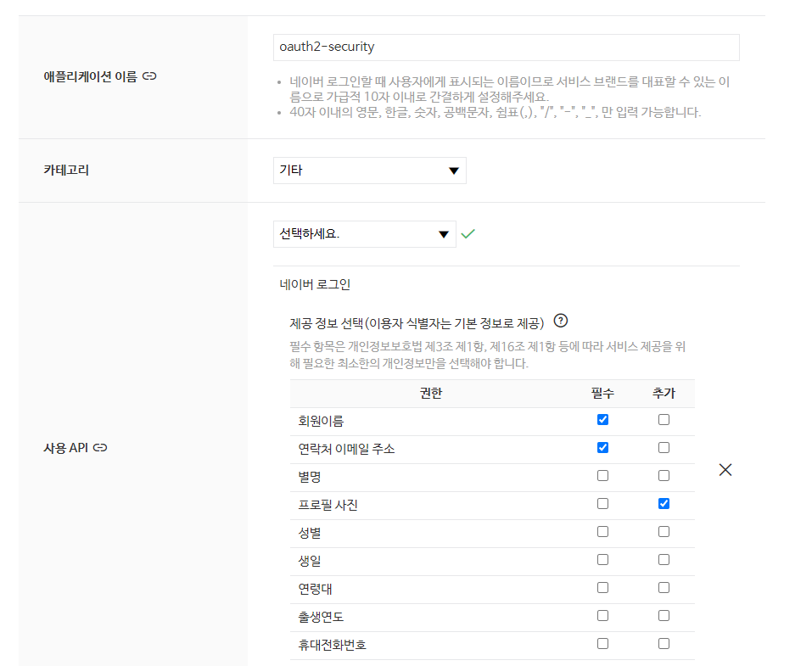Click the 성별 row label
Screen dimensions: 812x666
click(310, 533)
